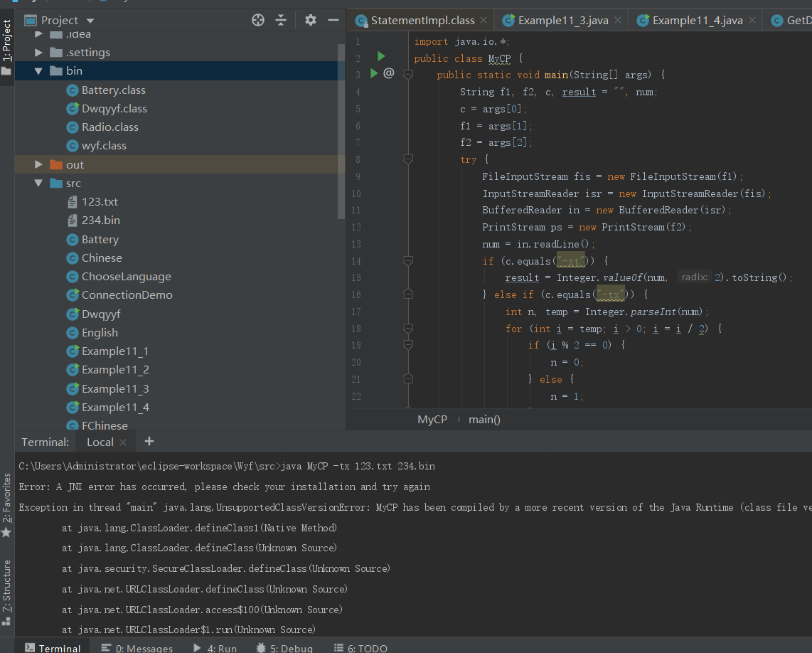812x653 pixels.
Task: Close StatementImpl.class tab
Action: (484, 20)
